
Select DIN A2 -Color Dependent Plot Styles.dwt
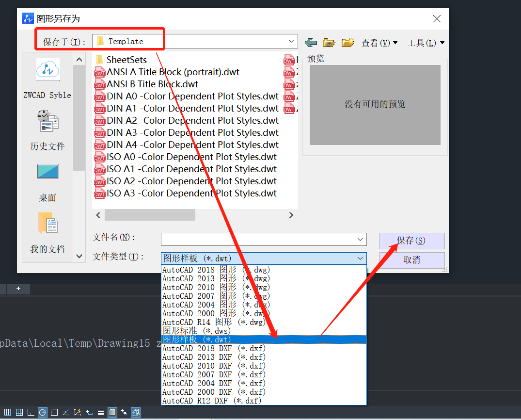point(187,121)
